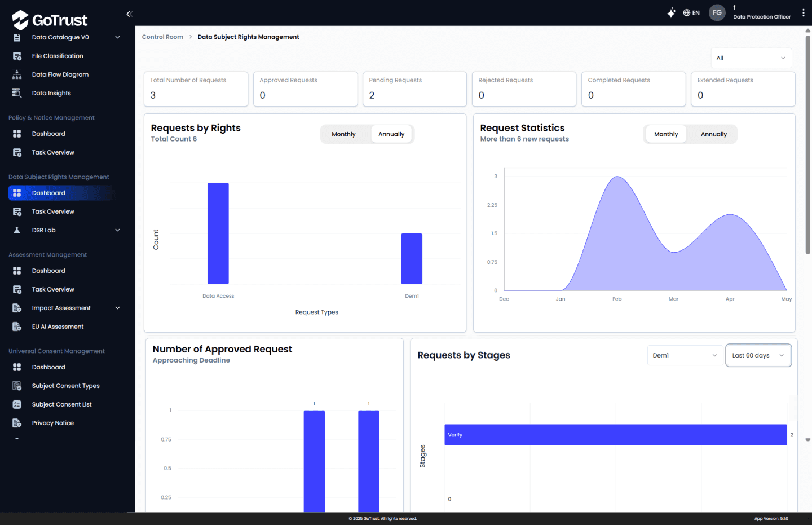Open the Data Flow Diagram icon

(17, 74)
